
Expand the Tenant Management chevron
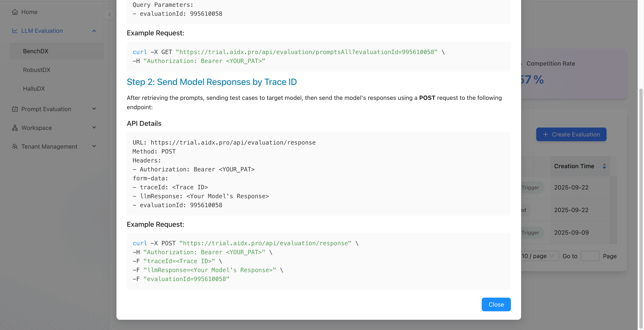click(x=94, y=146)
